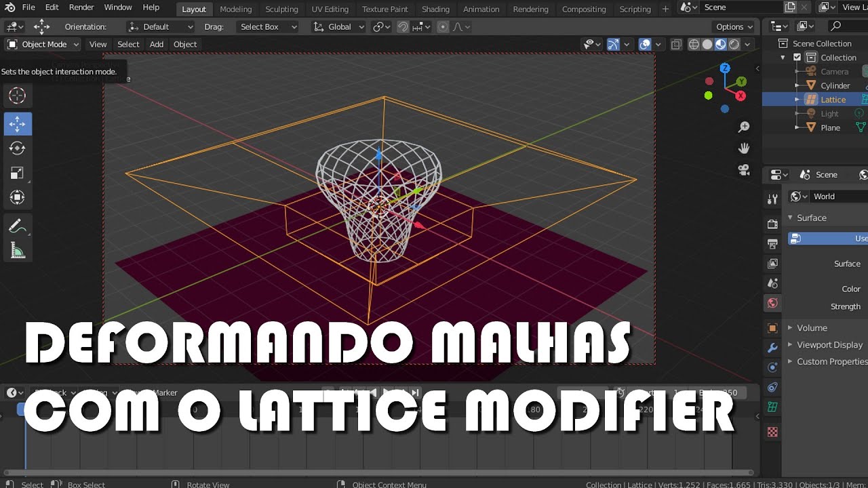Open the Scene properties tab icon
This screenshot has height=488, width=868.
(772, 283)
